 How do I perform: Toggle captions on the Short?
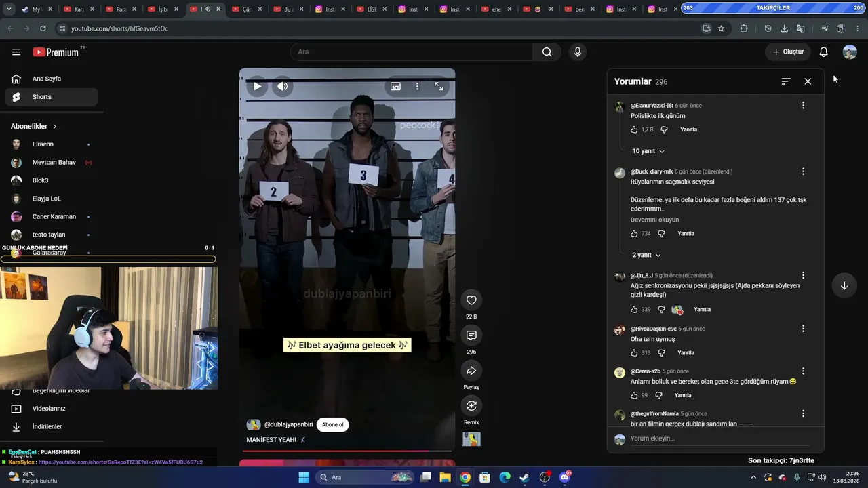(395, 86)
